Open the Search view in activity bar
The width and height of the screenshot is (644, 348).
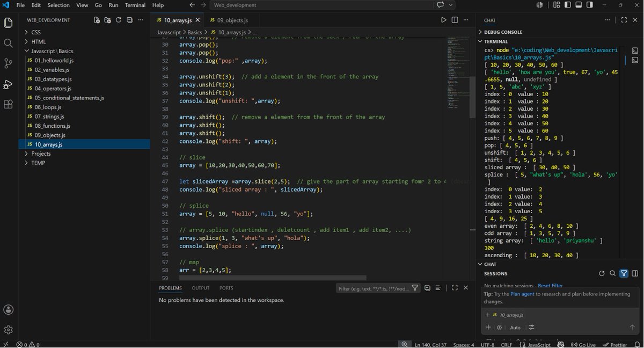pos(8,43)
